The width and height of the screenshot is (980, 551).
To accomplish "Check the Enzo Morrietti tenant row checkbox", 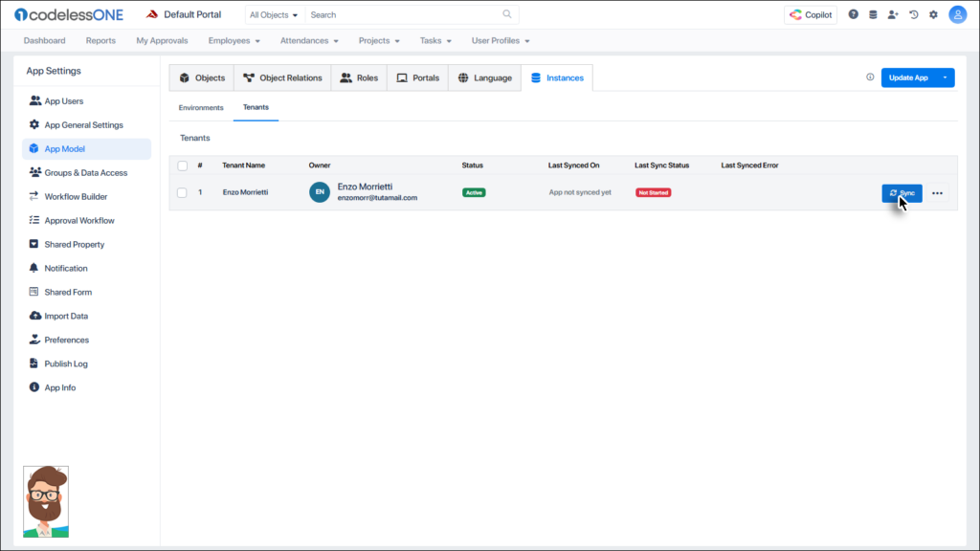I will click(182, 192).
